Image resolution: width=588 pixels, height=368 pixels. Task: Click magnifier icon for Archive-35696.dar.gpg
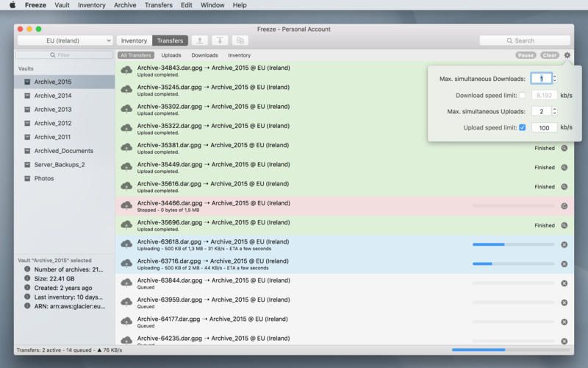pyautogui.click(x=564, y=225)
